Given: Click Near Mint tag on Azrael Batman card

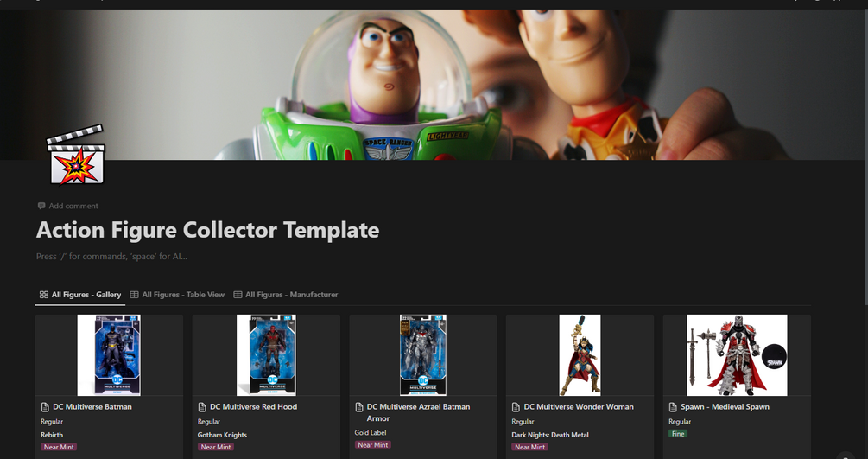Looking at the screenshot, I should pyautogui.click(x=372, y=444).
